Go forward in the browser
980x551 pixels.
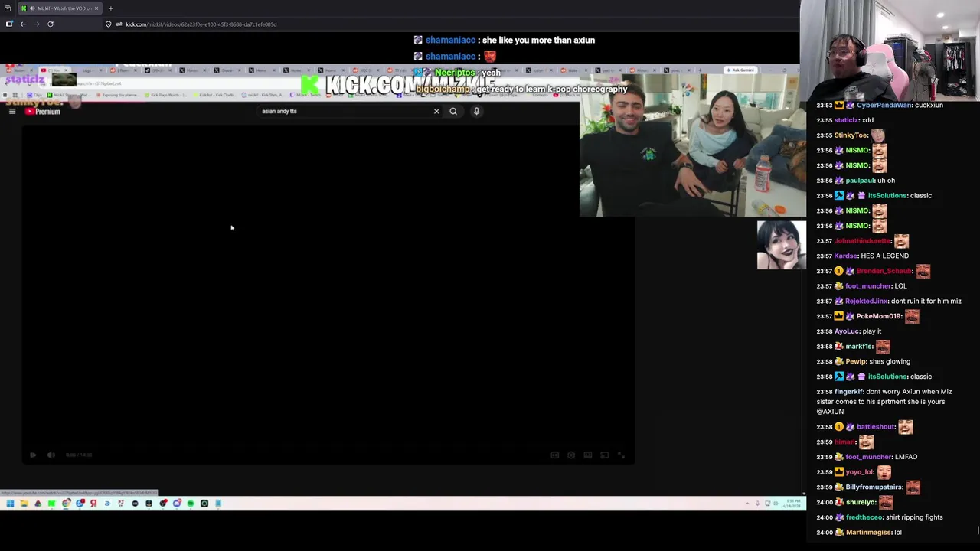pos(37,24)
